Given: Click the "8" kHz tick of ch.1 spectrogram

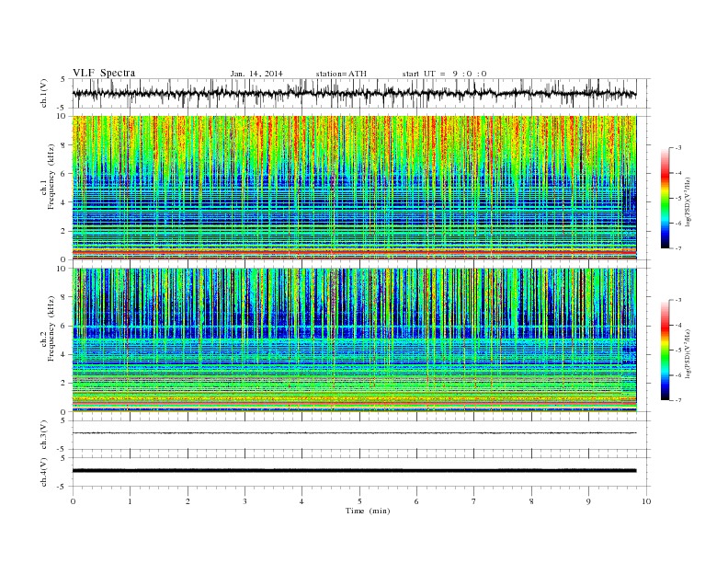Looking at the screenshot, I should (63, 145).
